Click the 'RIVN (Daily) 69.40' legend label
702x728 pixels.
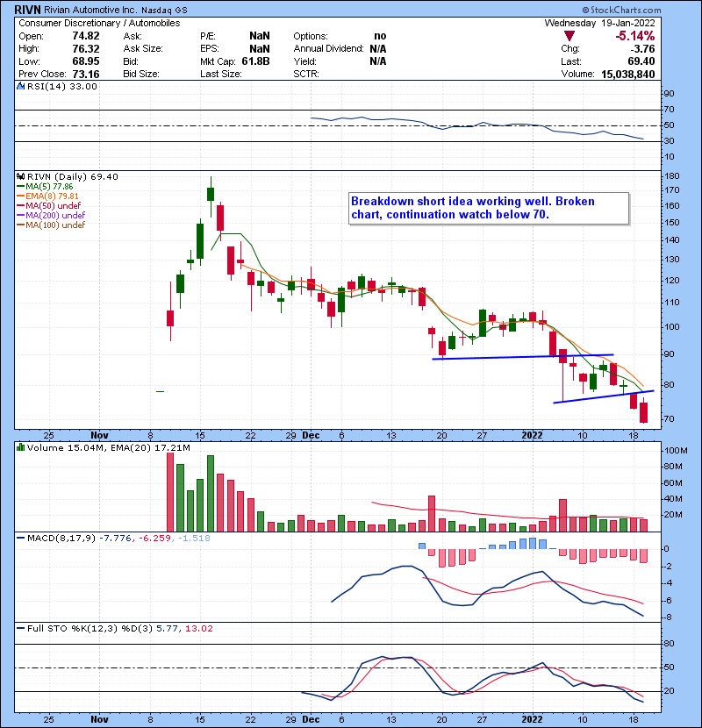coord(73,176)
